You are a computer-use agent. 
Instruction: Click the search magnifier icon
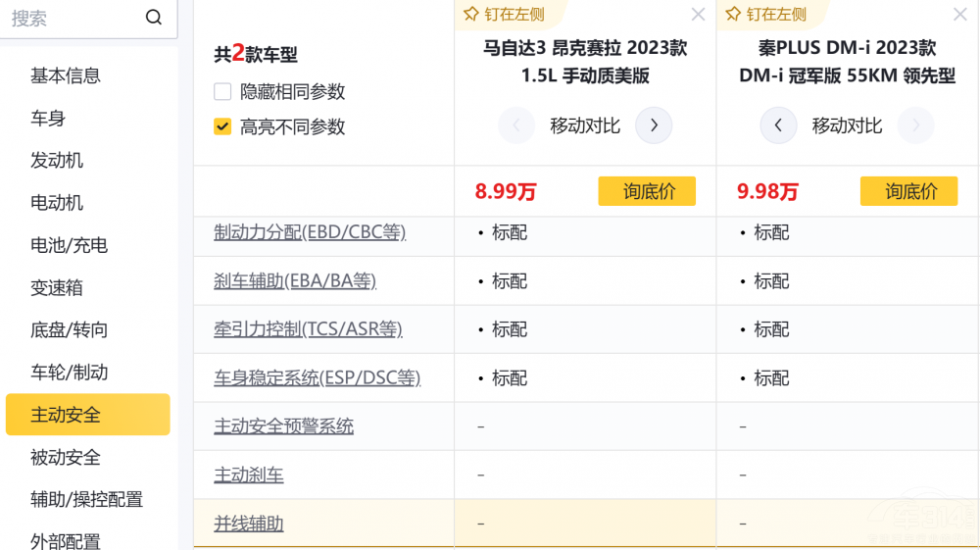(x=153, y=18)
